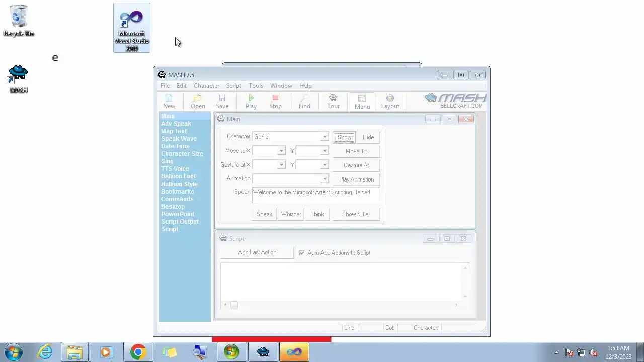
Task: Open the Script menu
Action: tap(234, 86)
